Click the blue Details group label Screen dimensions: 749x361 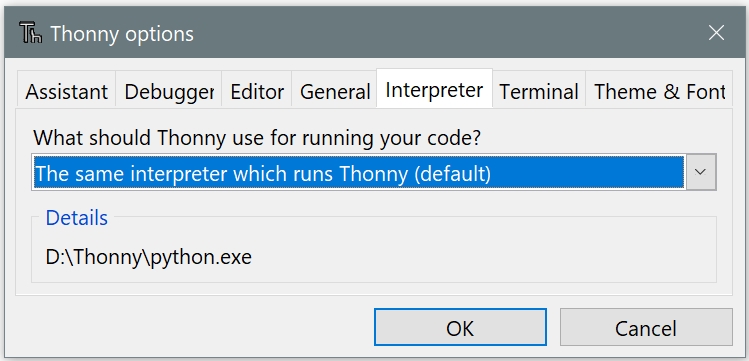click(76, 218)
